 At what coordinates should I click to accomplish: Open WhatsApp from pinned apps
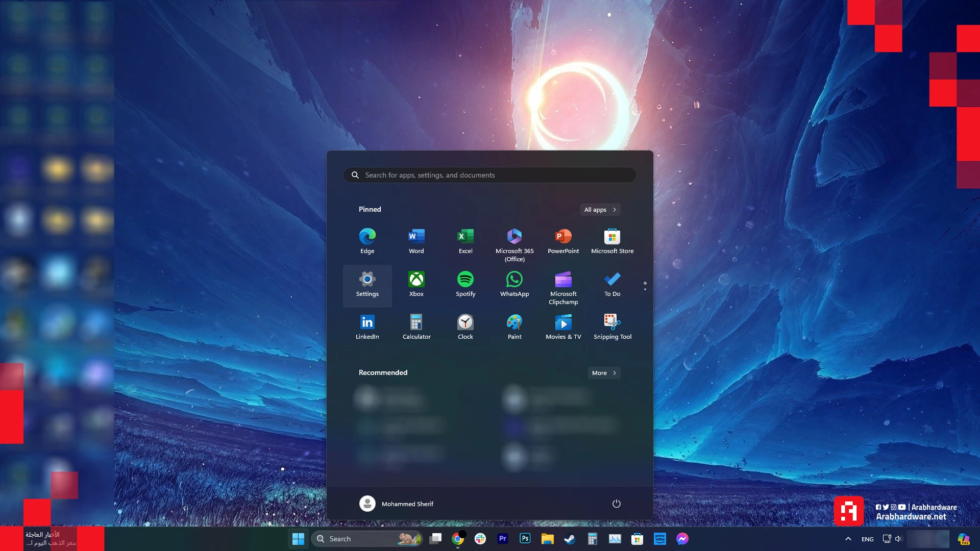514,284
